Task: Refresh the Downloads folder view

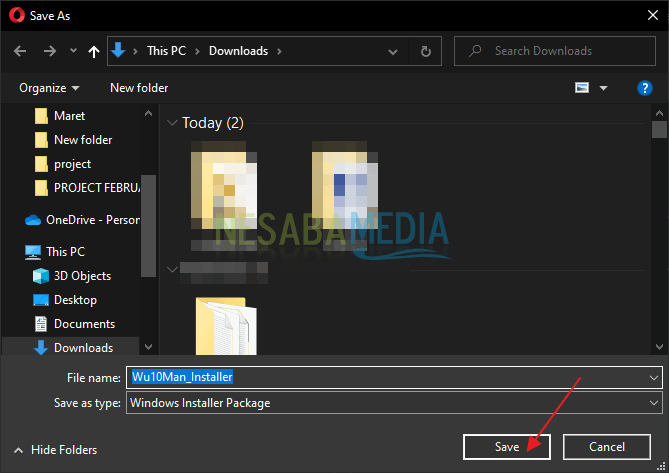Action: [x=426, y=51]
